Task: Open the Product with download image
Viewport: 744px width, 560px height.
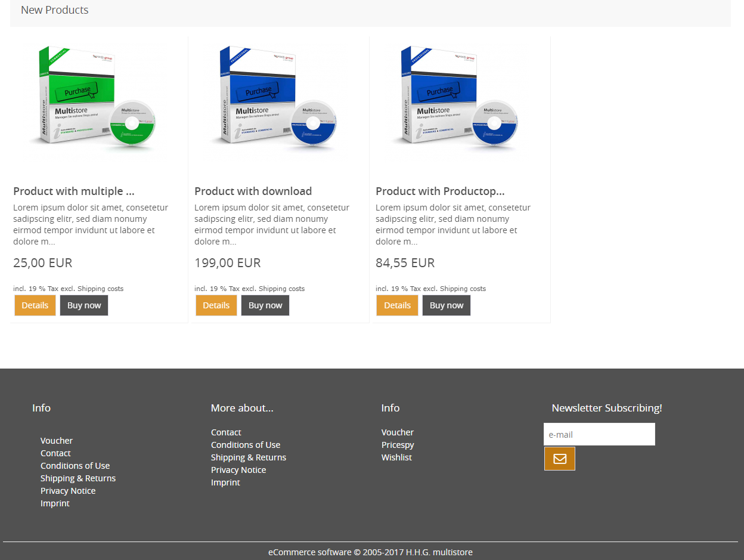Action: [280, 98]
